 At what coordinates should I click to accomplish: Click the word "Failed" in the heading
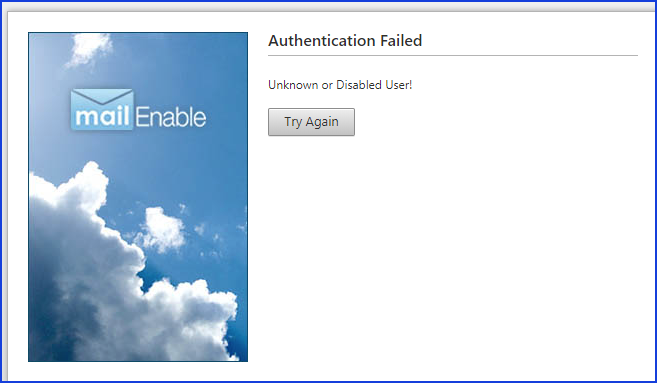pos(401,41)
